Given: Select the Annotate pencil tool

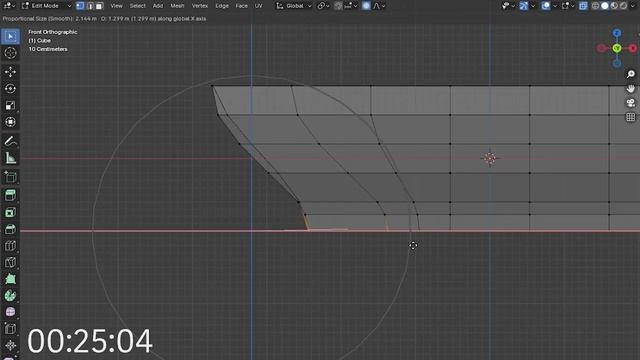Looking at the screenshot, I should (10, 141).
